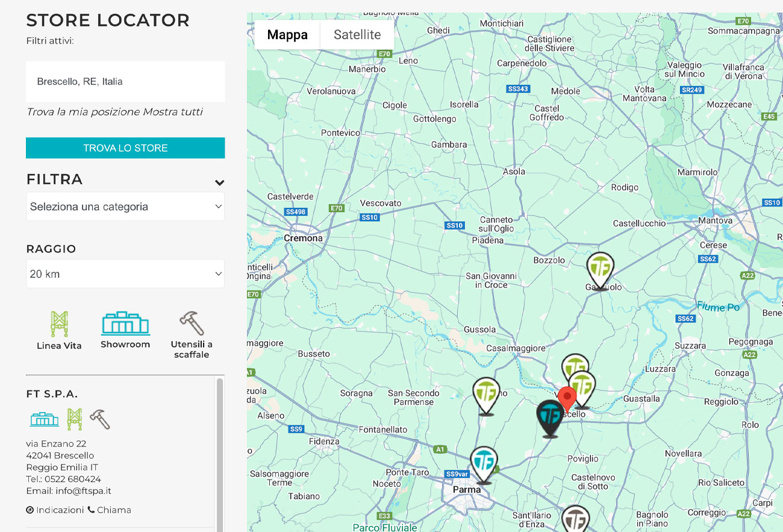Click the linea vita icon under FT S.P.A.
Screen dimensions: 783x532
click(74, 419)
